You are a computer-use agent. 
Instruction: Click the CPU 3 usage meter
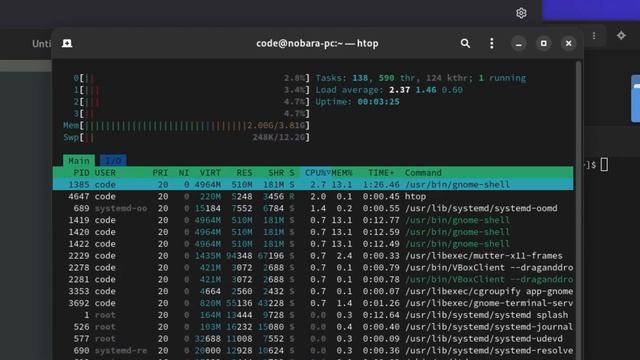(x=191, y=113)
